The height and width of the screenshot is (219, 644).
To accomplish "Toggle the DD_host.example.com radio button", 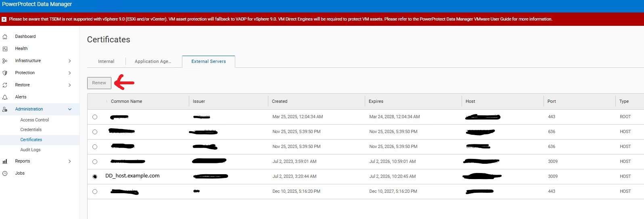I will 95,177.
